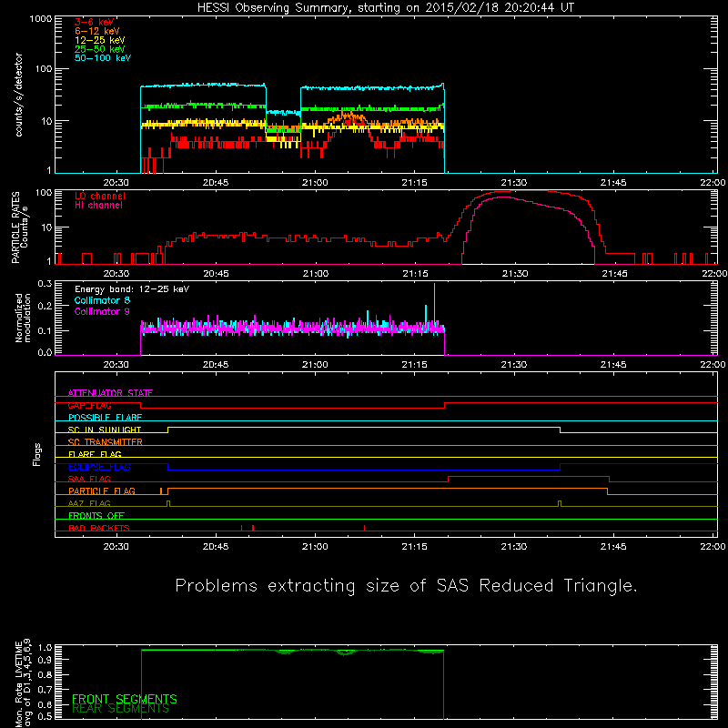Select the 12-25 keV legend label
The image size is (728, 728).
pos(100,40)
